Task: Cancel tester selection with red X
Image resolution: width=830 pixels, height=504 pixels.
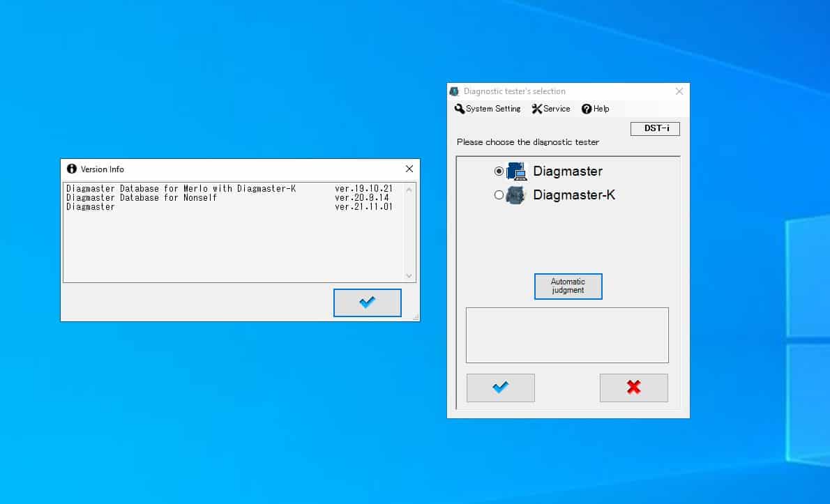Action: 633,388
